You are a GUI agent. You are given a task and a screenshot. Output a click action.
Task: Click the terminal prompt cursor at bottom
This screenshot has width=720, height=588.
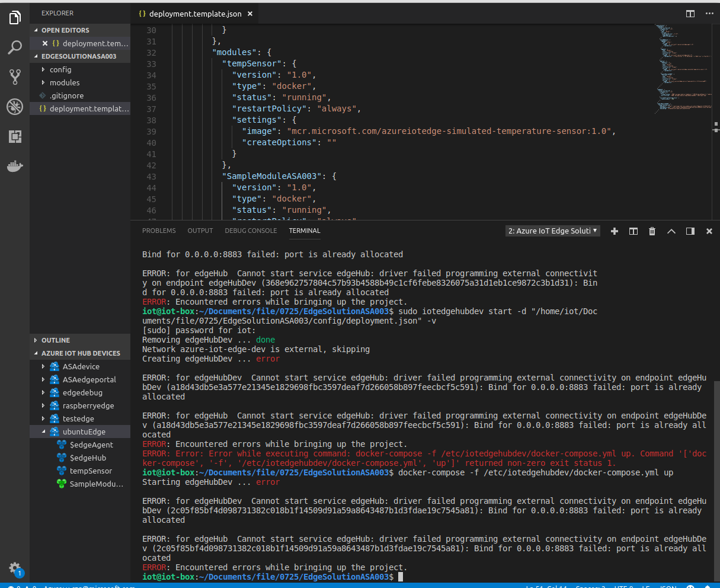[401, 577]
